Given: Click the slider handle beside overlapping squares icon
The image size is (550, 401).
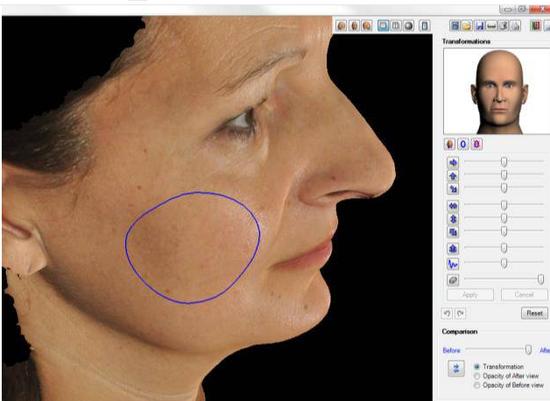Looking at the screenshot, I should pos(504,231).
